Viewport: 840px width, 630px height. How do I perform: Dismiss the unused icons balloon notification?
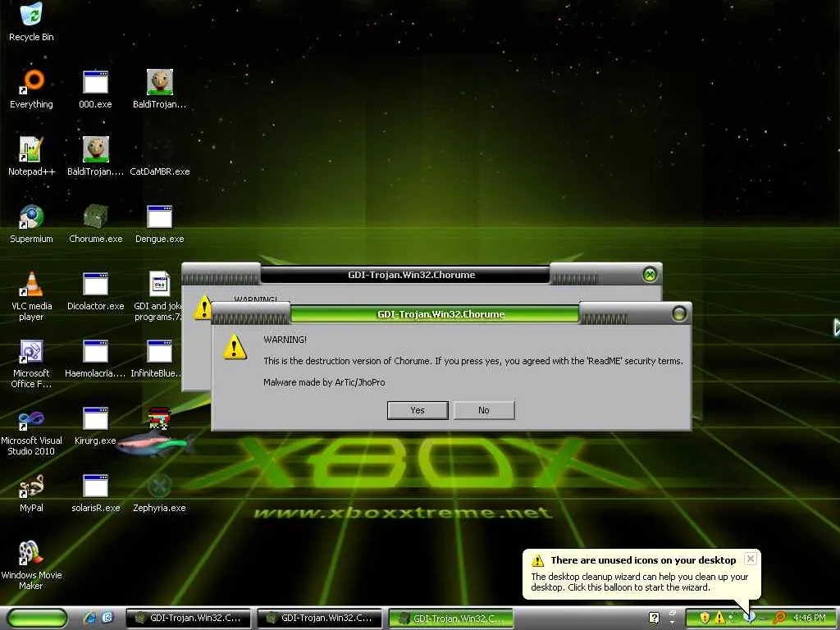[751, 558]
